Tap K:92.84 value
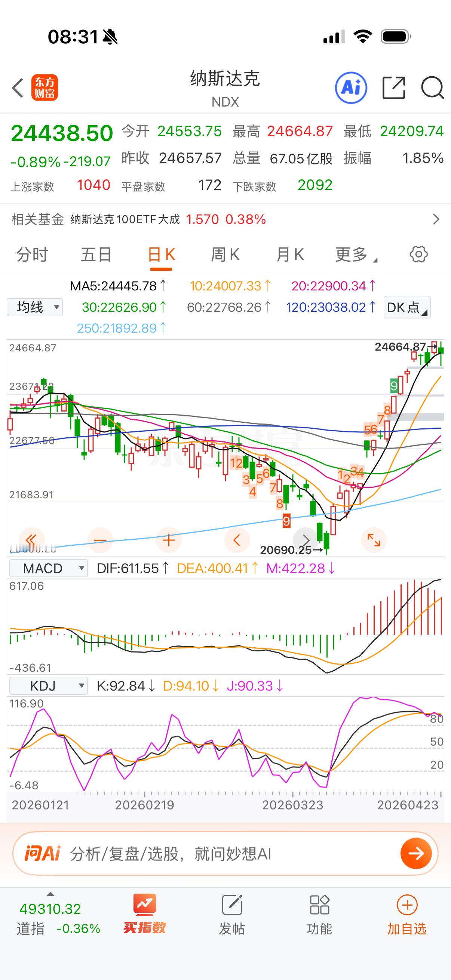Viewport: 451px width, 980px height. 126,685
